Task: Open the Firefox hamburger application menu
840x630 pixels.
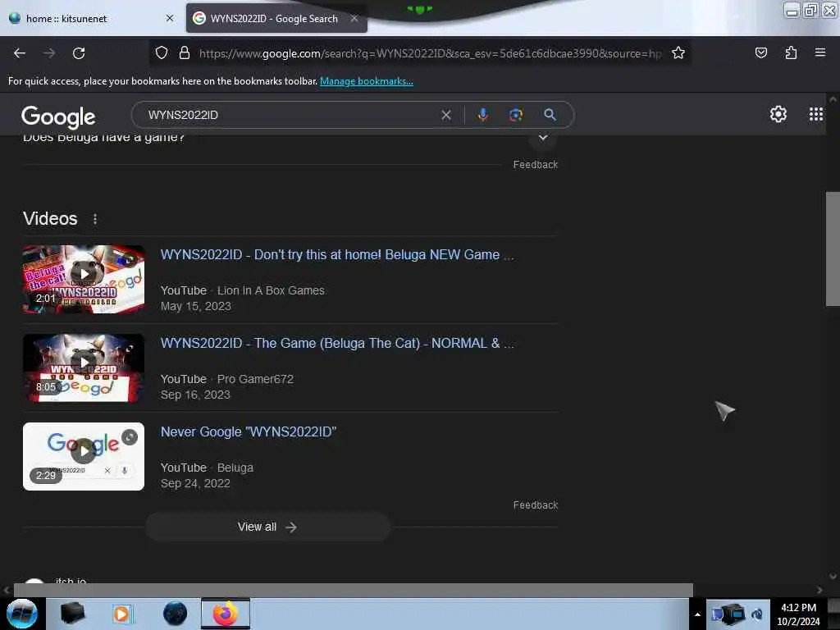Action: [819, 53]
